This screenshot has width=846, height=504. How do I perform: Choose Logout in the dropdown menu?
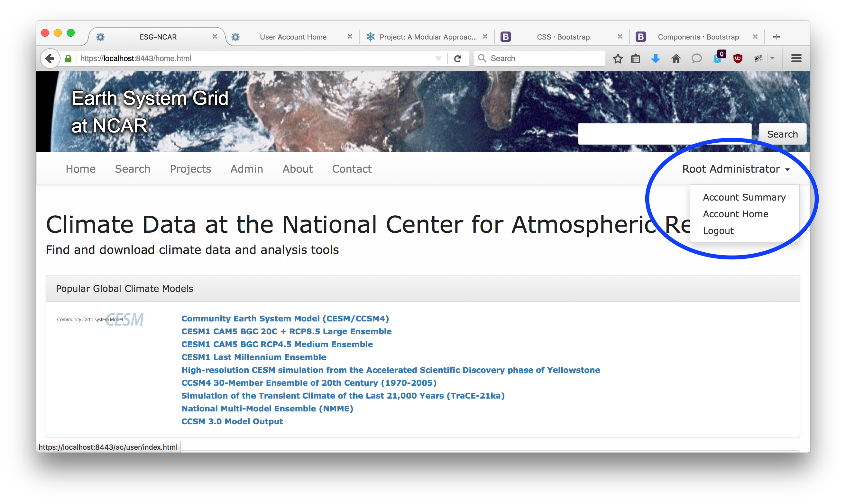coord(718,230)
